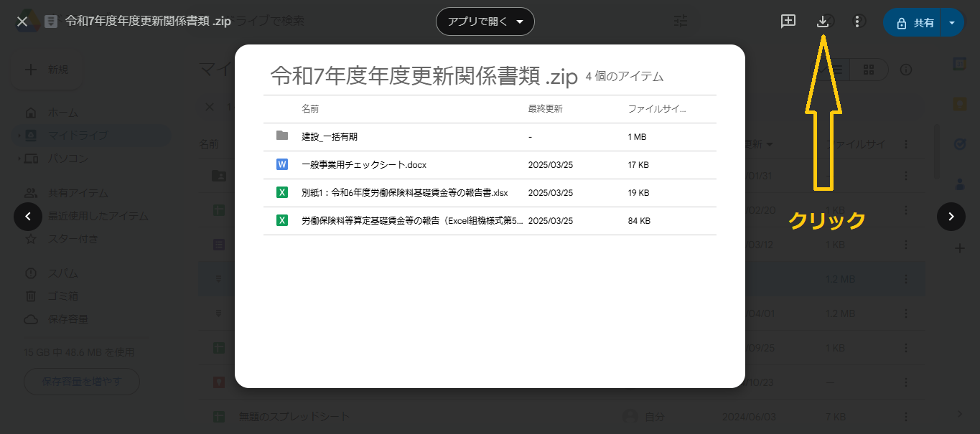Viewport: 980px width, 434px height.
Task: Go to the previous file with the left arrow
Action: 28,216
